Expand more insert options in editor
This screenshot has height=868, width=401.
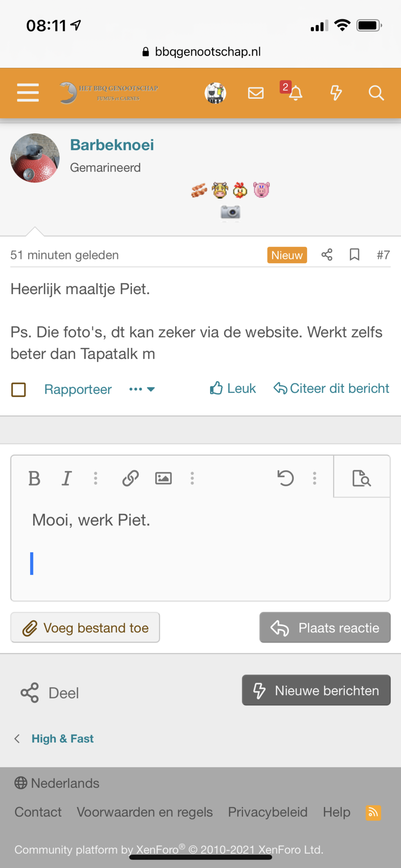click(192, 479)
